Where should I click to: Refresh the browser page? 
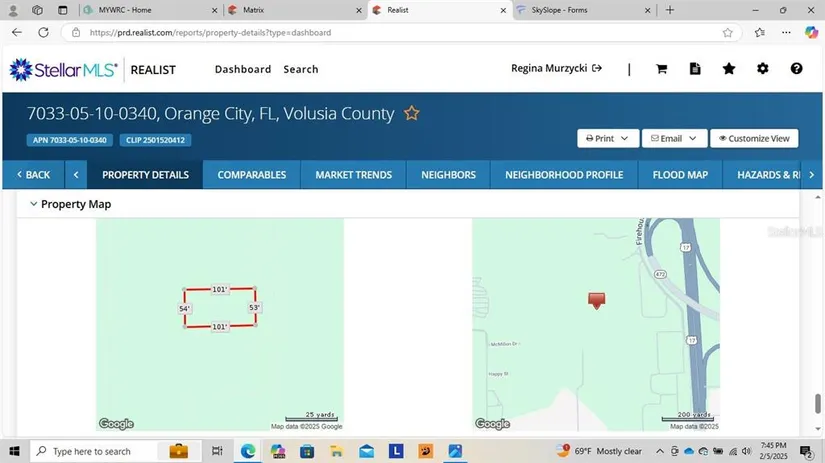pos(43,32)
